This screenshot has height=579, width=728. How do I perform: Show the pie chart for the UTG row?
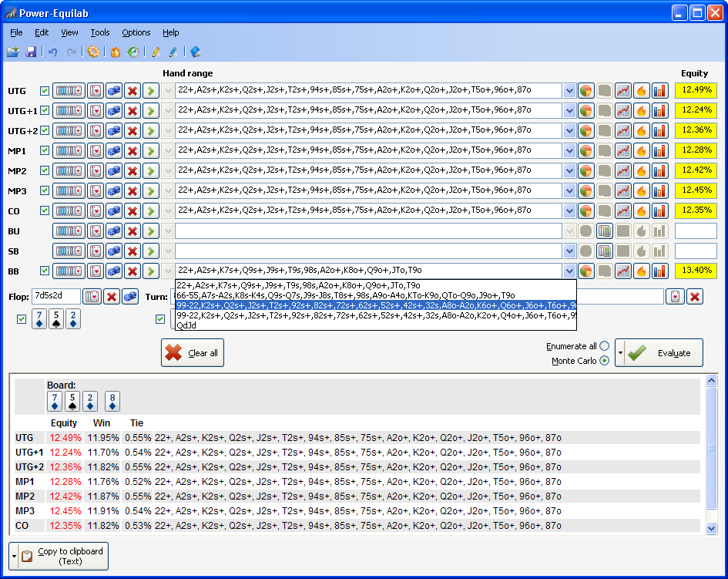point(586,91)
